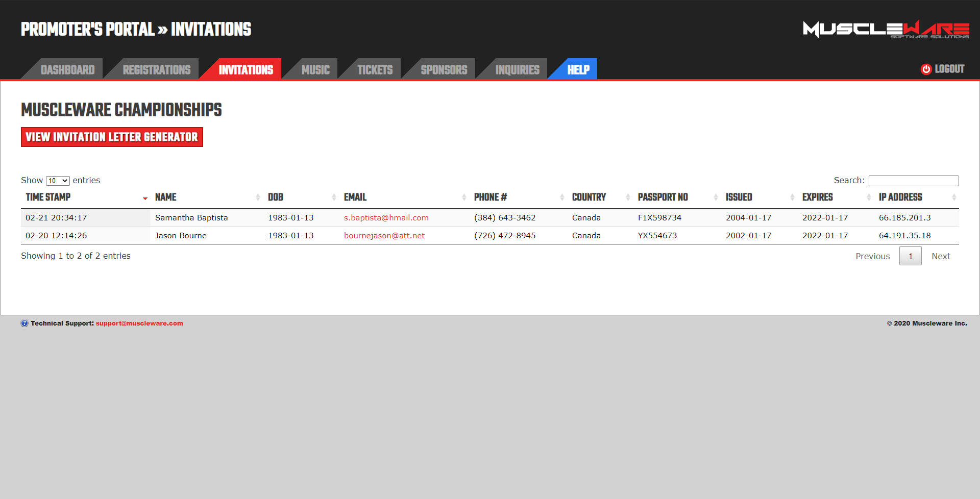Open the Registrations tab
The height and width of the screenshot is (499, 980).
point(156,70)
